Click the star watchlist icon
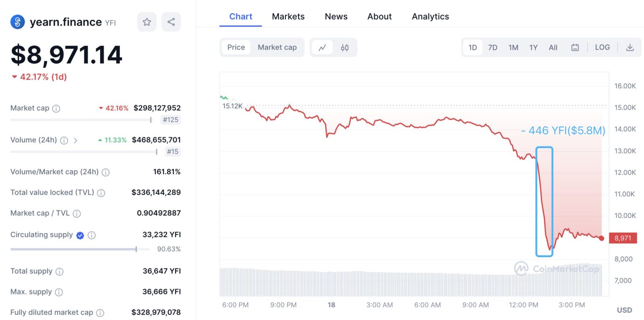The height and width of the screenshot is (320, 644). tap(147, 22)
